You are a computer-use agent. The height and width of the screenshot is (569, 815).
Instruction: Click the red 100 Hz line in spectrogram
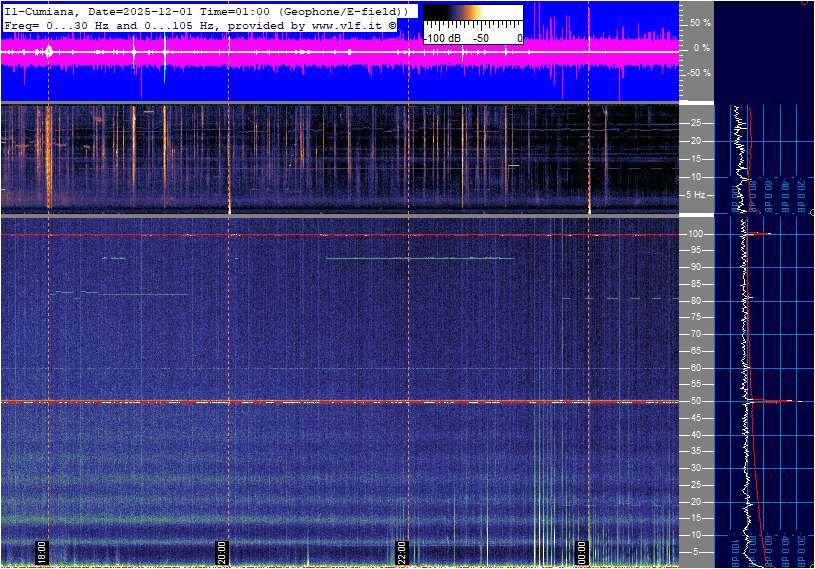(300, 235)
